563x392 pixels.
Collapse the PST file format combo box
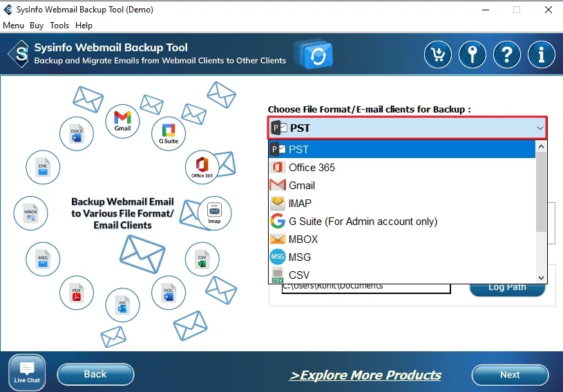pos(408,128)
